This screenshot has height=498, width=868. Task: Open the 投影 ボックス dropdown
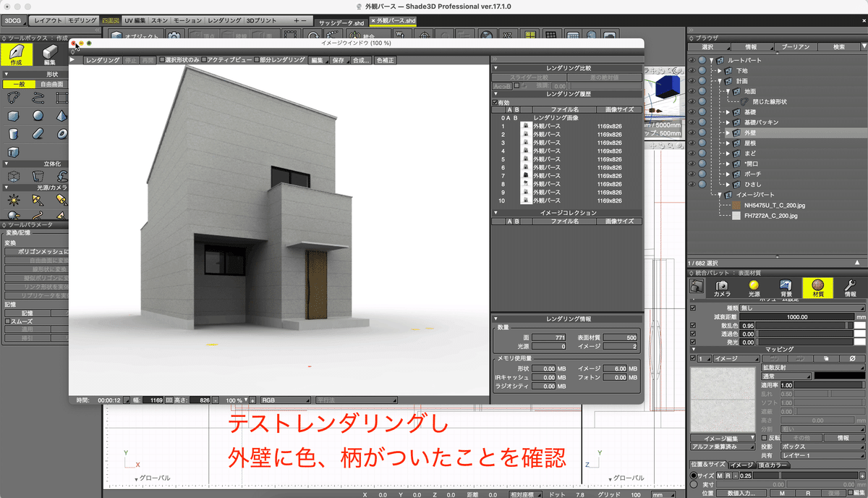[x=822, y=447]
